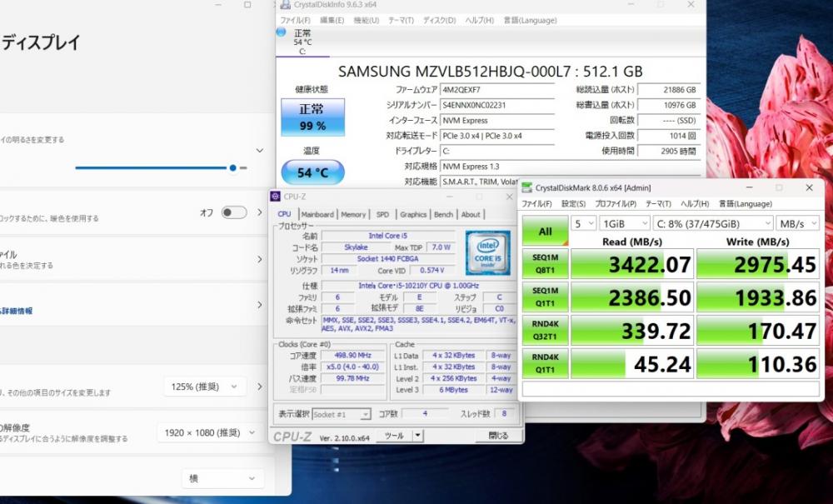The width and height of the screenshot is (833, 504).
Task: Click the firmware value 4M2QEXF7
Action: tap(498, 90)
